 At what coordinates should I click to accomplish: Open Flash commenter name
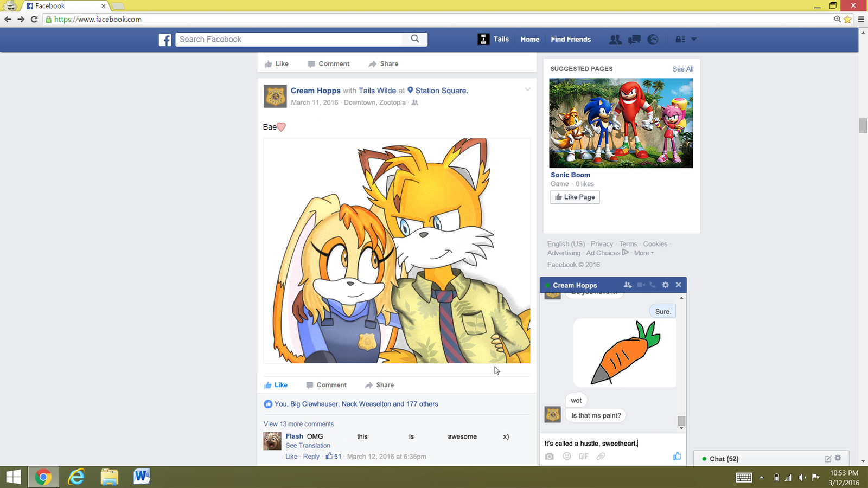(295, 436)
